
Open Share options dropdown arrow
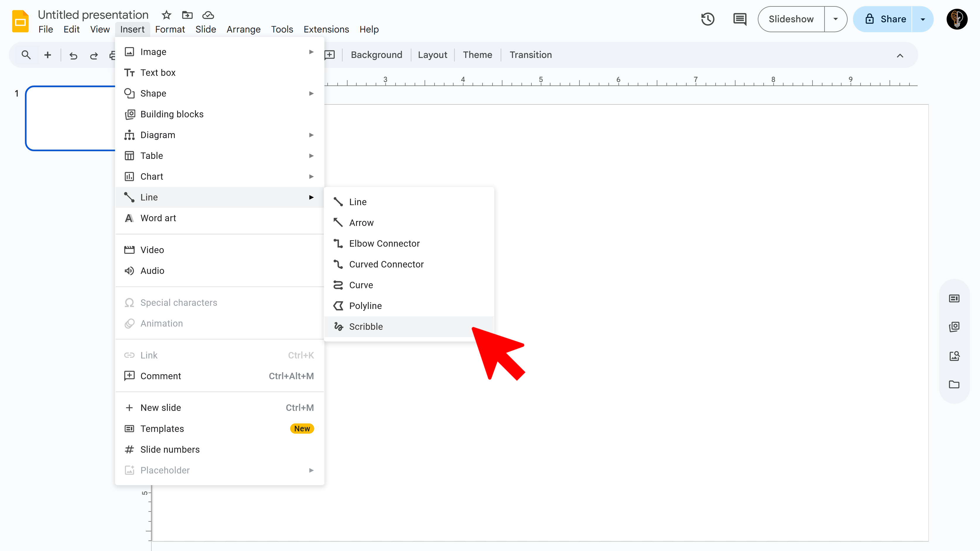(x=923, y=19)
